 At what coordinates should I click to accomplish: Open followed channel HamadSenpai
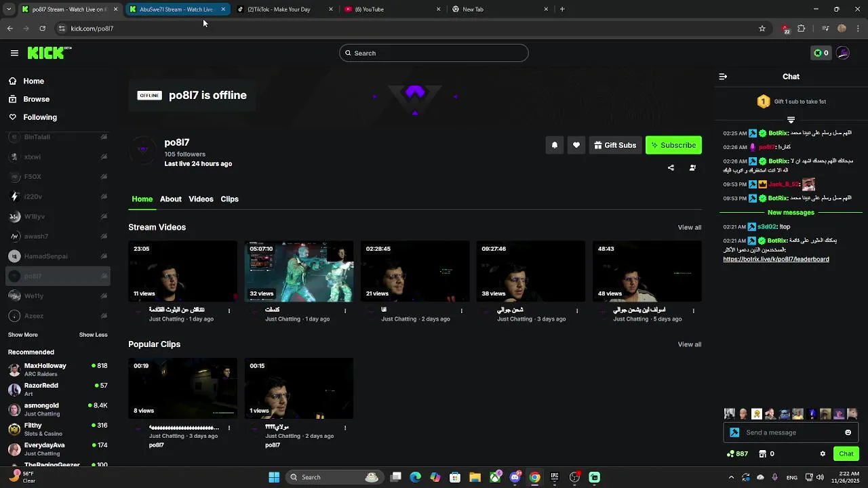pos(58,256)
